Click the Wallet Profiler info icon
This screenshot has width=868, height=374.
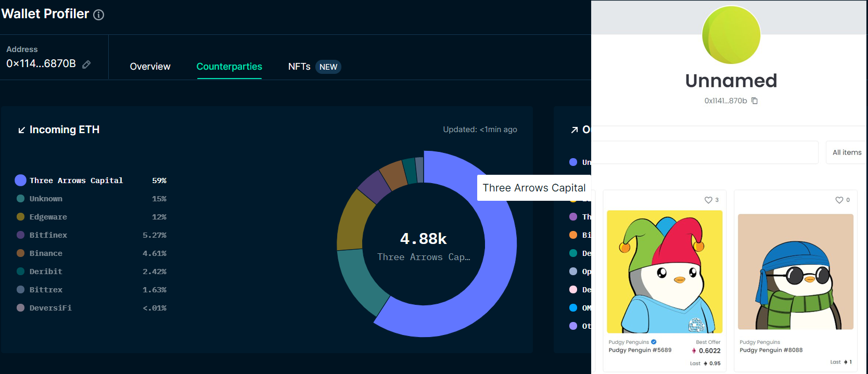coord(98,15)
